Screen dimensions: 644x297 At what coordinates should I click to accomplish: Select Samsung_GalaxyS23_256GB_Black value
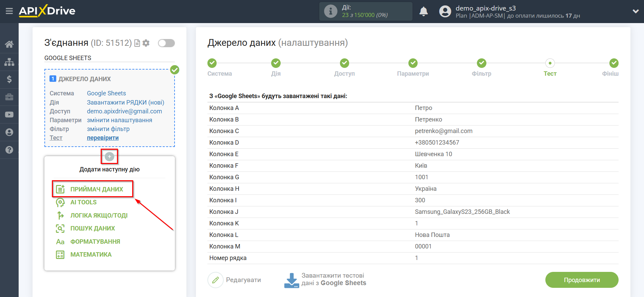coord(462,212)
